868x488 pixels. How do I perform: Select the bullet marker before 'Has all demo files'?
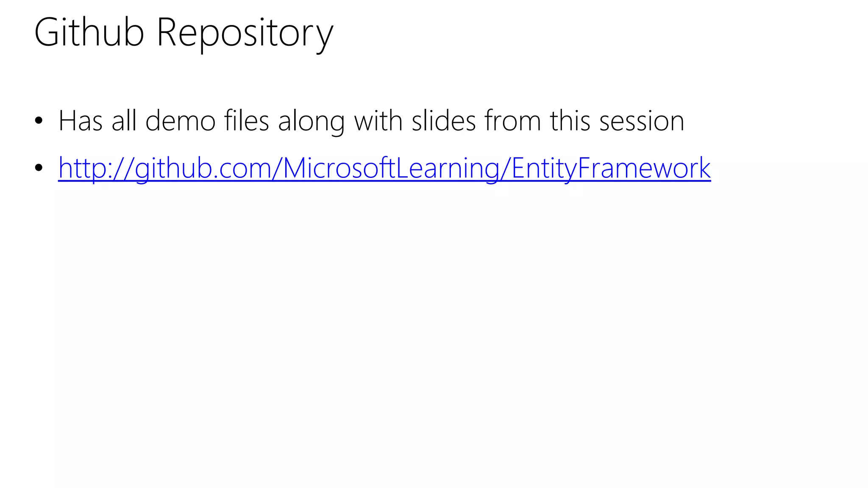[39, 121]
